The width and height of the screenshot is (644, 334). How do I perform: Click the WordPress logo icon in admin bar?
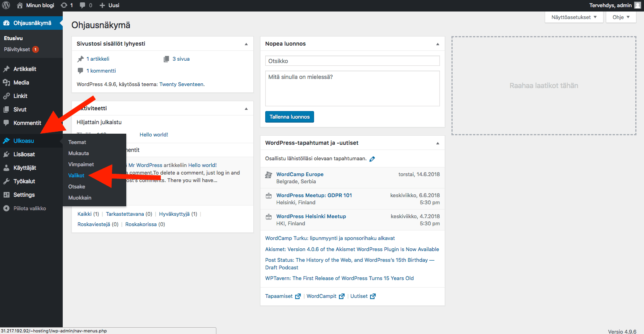[6, 5]
